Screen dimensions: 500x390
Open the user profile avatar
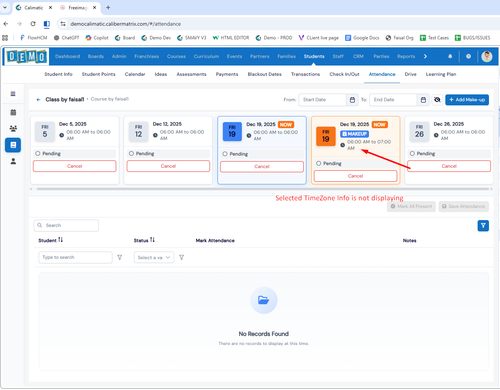pos(487,56)
